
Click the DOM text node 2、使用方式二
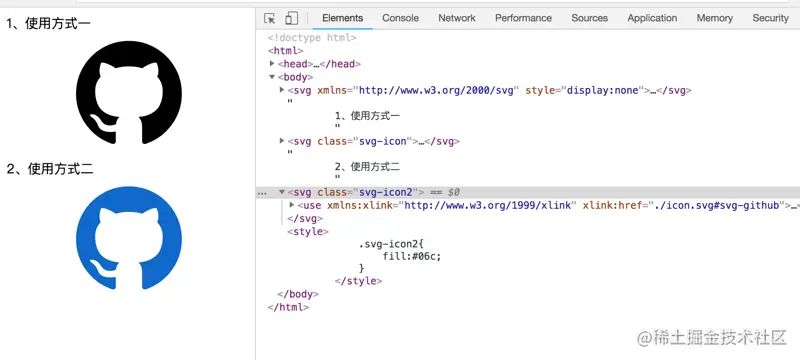367,167
